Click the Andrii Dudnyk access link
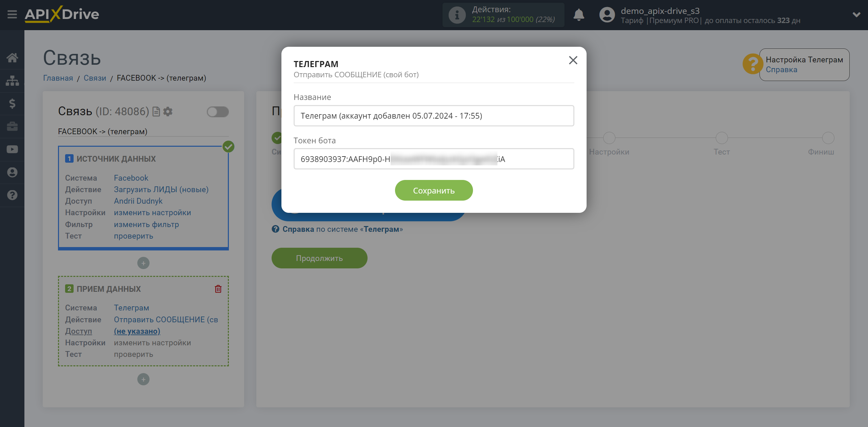The height and width of the screenshot is (427, 868). (x=138, y=201)
